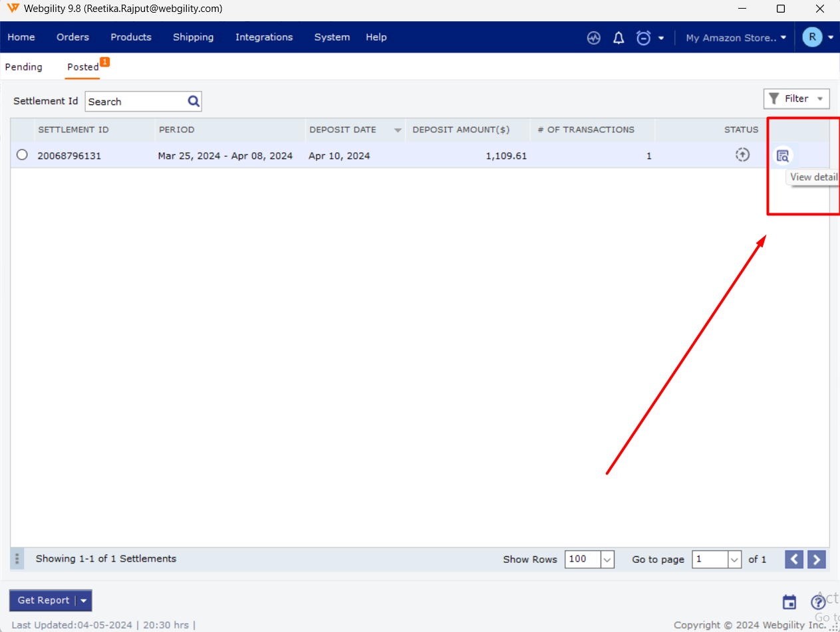Click the Get Report button
The width and height of the screenshot is (840, 632).
[43, 600]
